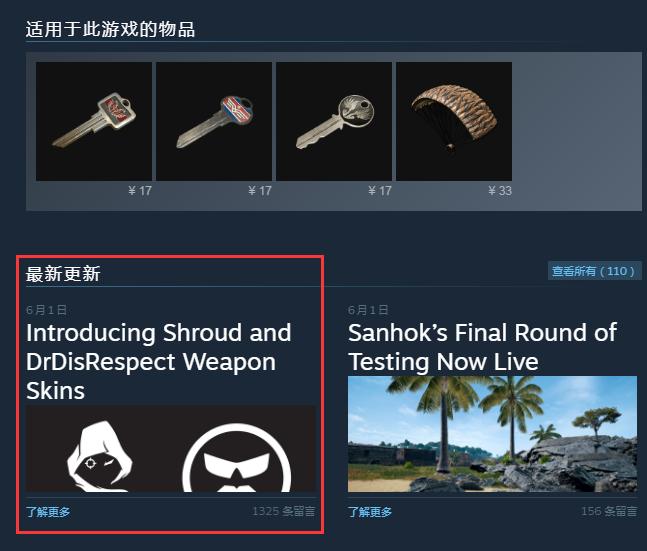Click the ¥ 17 price under third key
The width and height of the screenshot is (647, 551).
point(380,191)
